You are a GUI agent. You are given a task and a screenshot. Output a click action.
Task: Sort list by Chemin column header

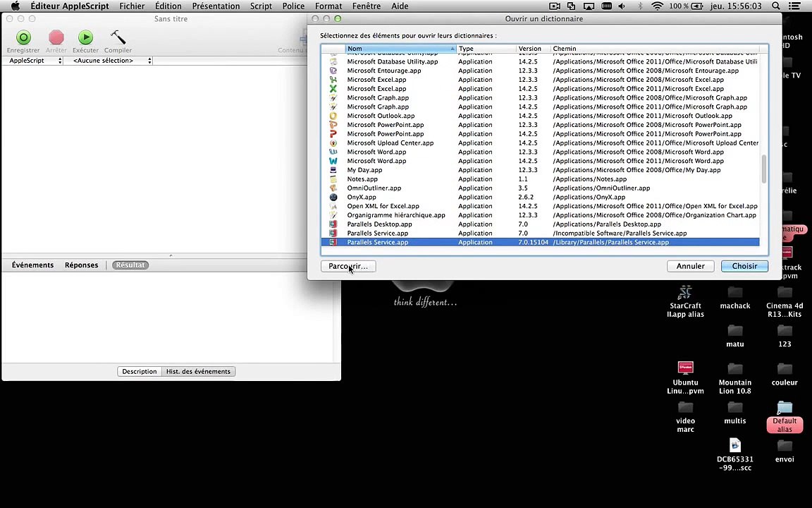coord(655,48)
